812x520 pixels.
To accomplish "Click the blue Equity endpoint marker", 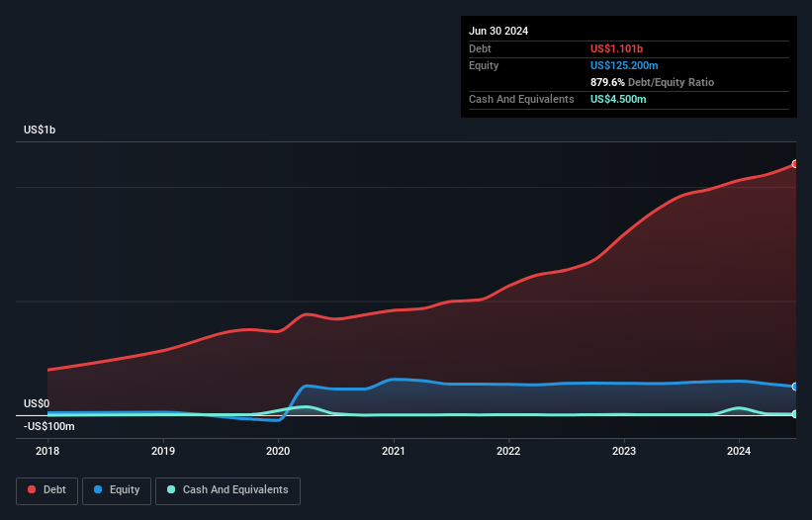I will click(x=795, y=387).
